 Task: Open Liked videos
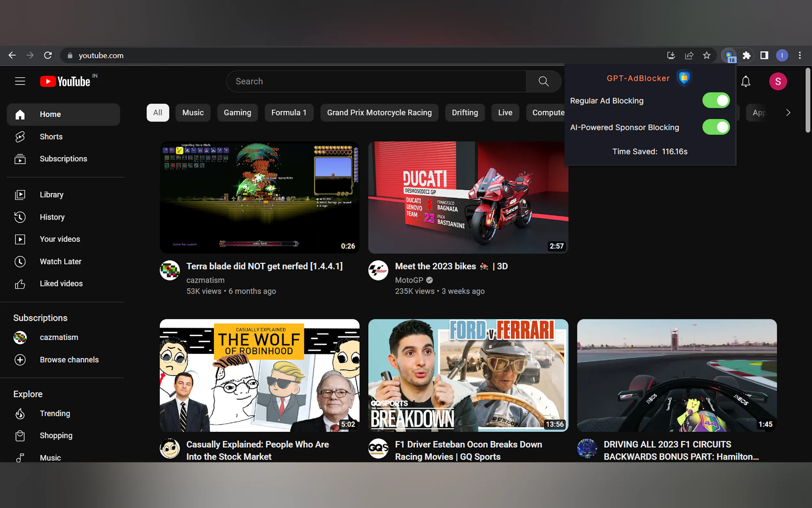(61, 283)
